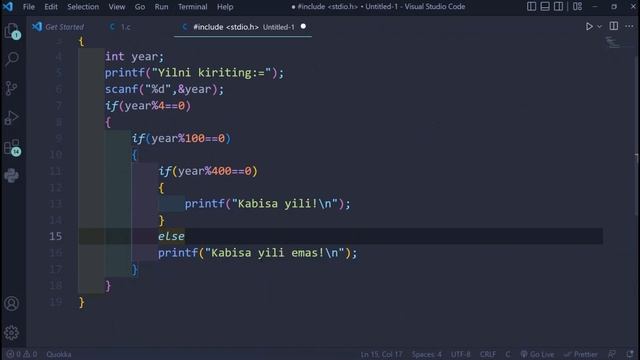Toggle primary side bar layout icon

coord(531,7)
